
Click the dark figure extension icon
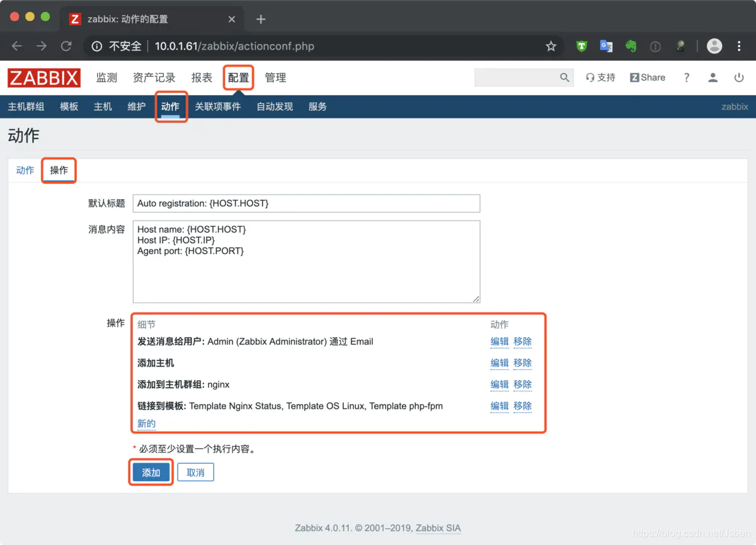[x=680, y=46]
